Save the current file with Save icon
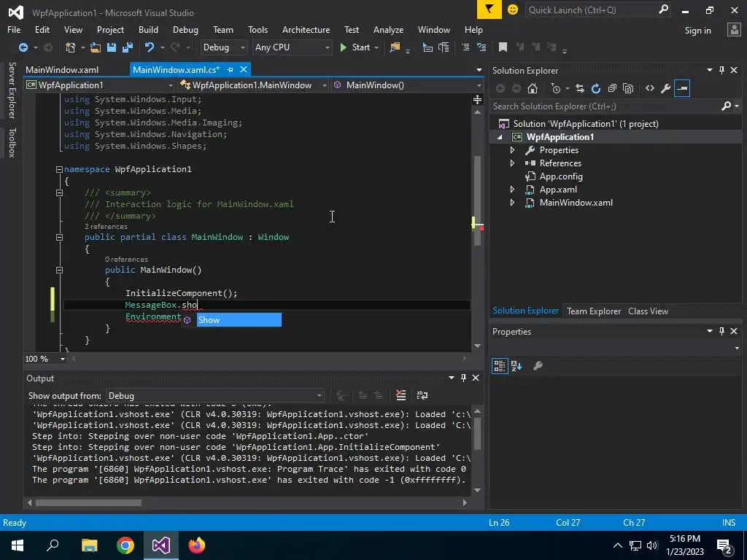This screenshot has width=747, height=560. point(112,47)
